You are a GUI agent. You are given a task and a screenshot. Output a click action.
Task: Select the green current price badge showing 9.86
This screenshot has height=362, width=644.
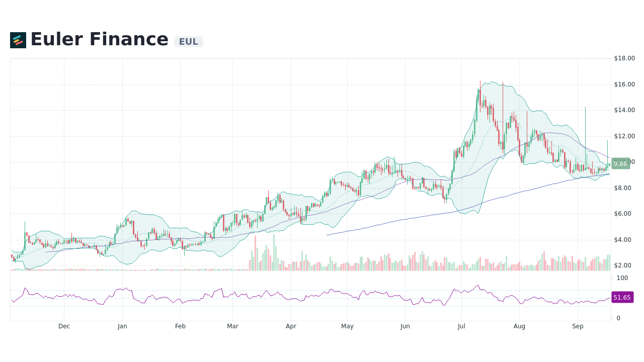[x=620, y=164]
